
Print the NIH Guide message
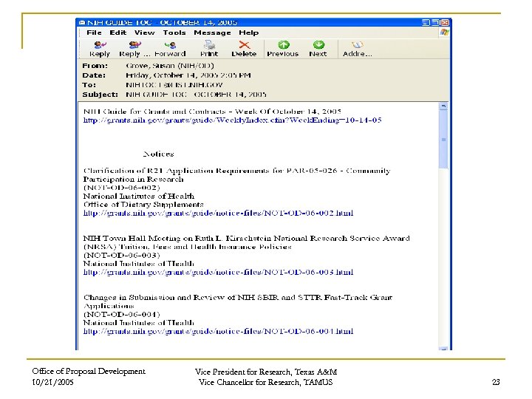click(x=209, y=49)
